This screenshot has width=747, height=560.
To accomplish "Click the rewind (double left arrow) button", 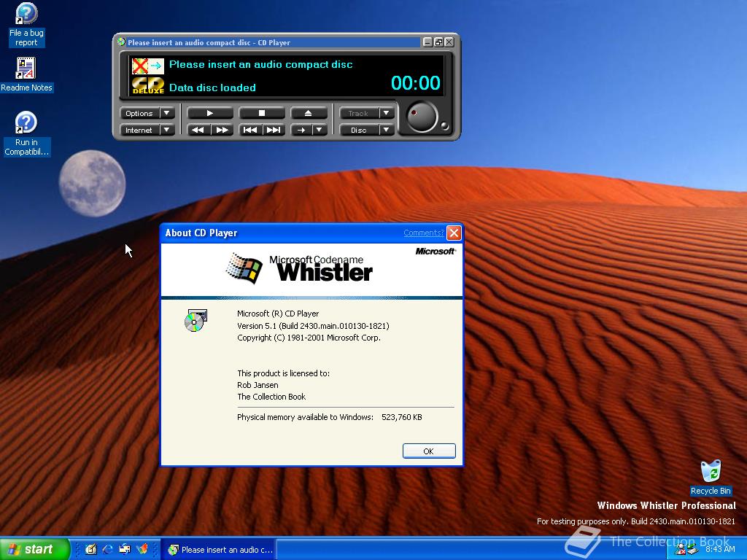I will pyautogui.click(x=198, y=130).
